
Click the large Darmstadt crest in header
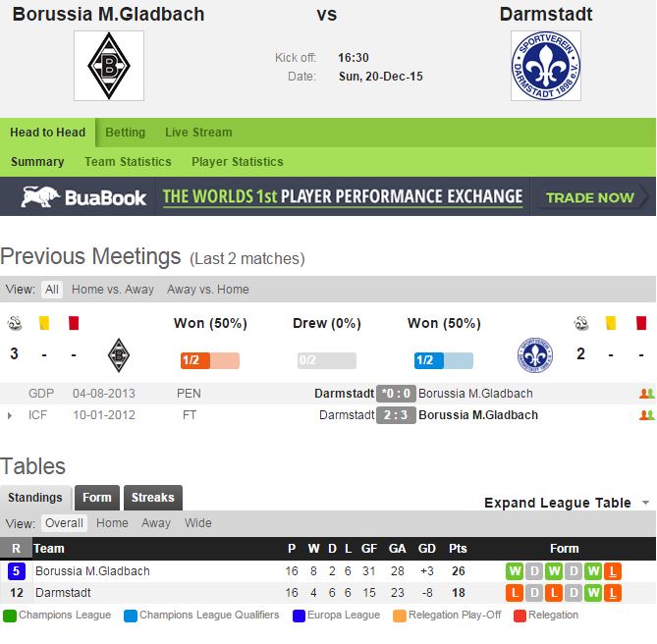546,66
